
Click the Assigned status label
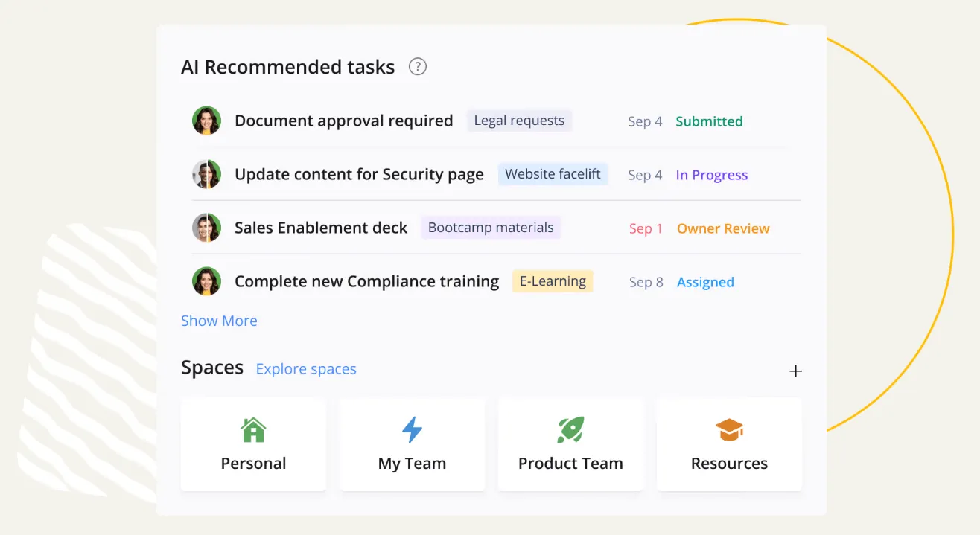705,282
